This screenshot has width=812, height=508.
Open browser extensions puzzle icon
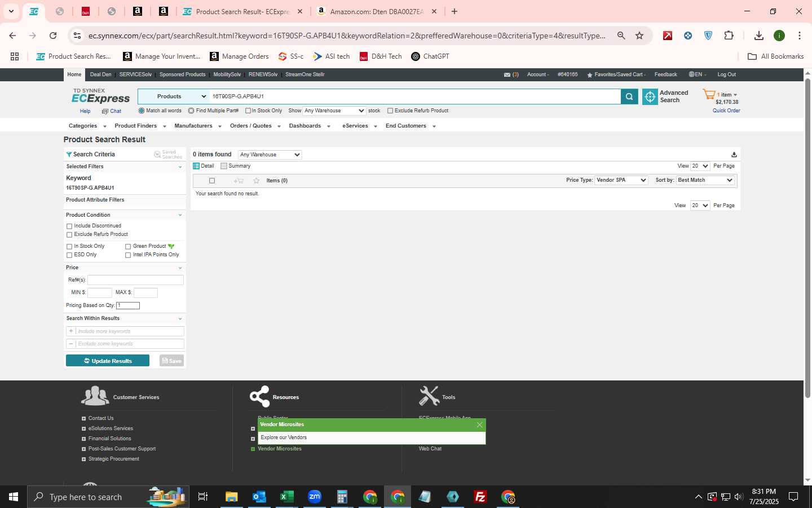coord(729,36)
